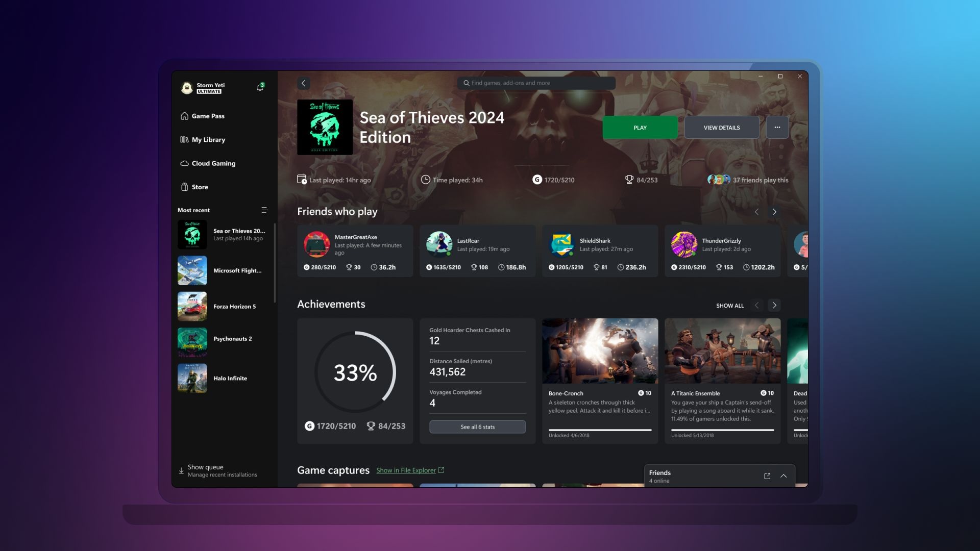
Task: Open the Store
Action: [x=199, y=187]
